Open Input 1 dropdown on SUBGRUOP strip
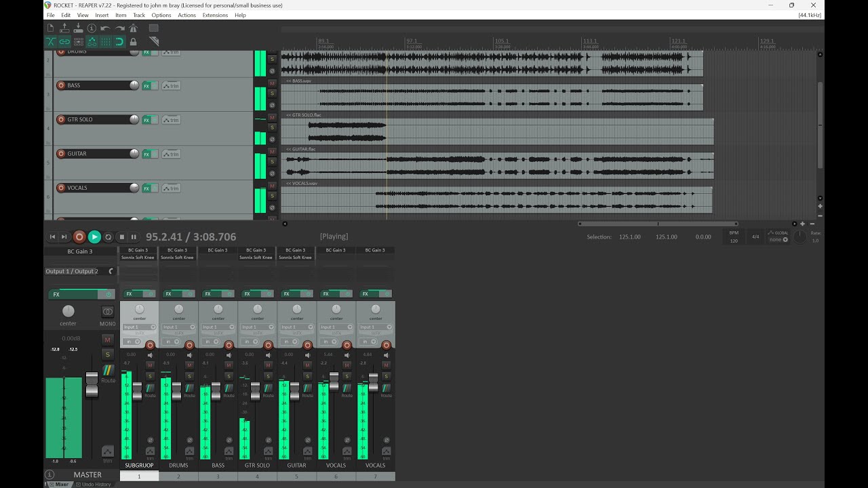Viewport: 868px width, 488px height. pos(140,327)
